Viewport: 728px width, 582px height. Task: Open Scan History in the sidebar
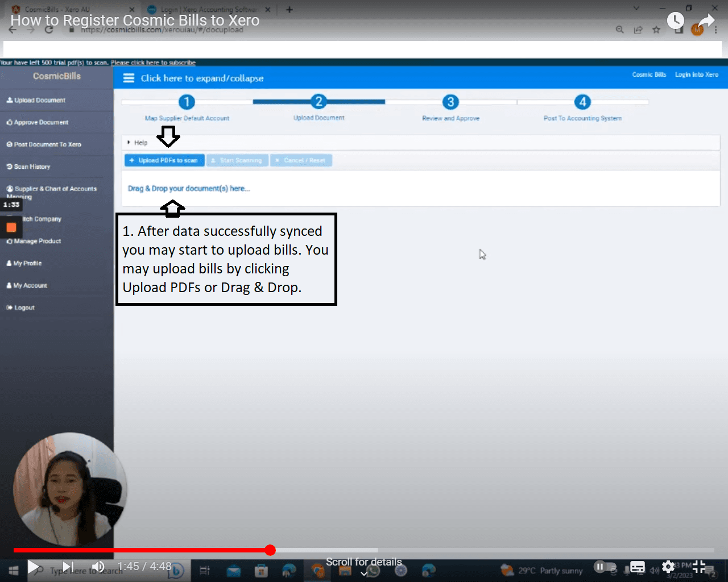tap(28, 167)
